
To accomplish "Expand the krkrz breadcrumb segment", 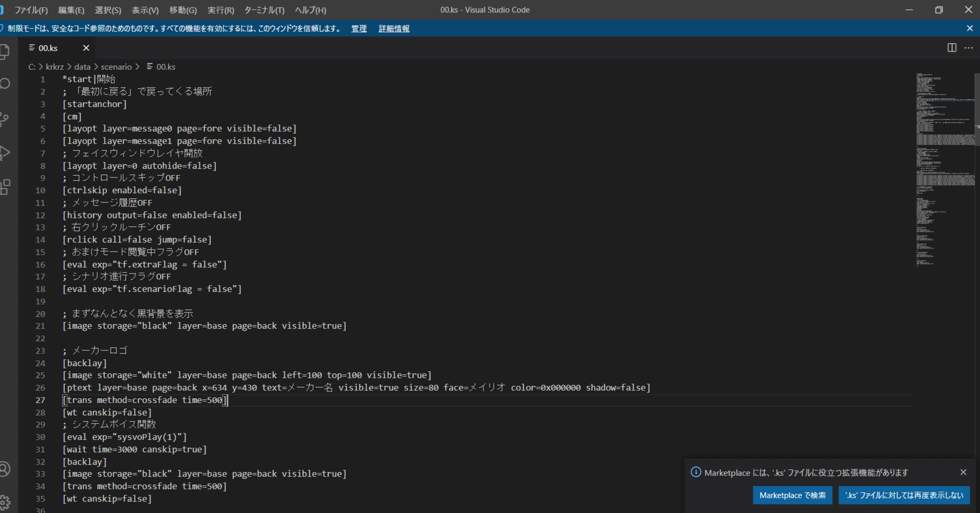I will pos(55,66).
